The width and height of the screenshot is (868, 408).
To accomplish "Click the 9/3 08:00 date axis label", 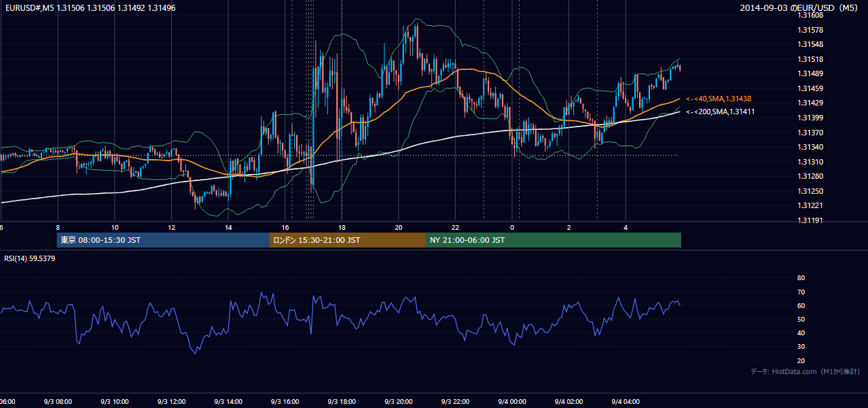I will click(58, 402).
